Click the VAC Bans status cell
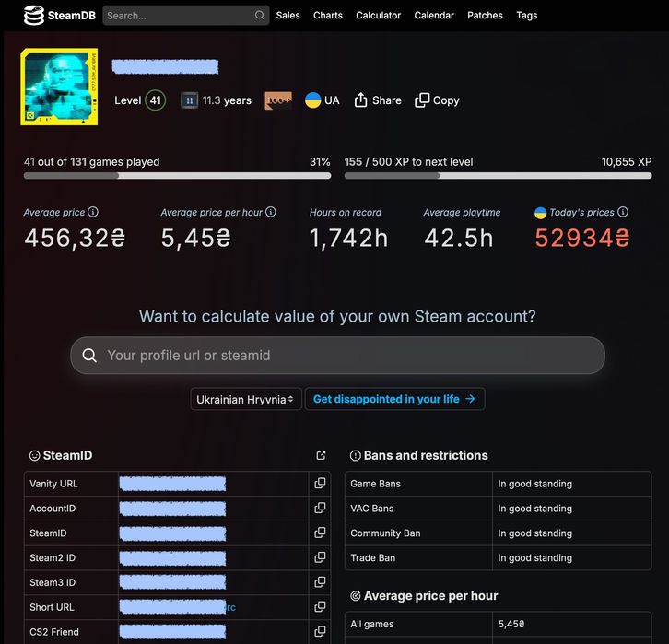The image size is (669, 644). click(x=571, y=509)
